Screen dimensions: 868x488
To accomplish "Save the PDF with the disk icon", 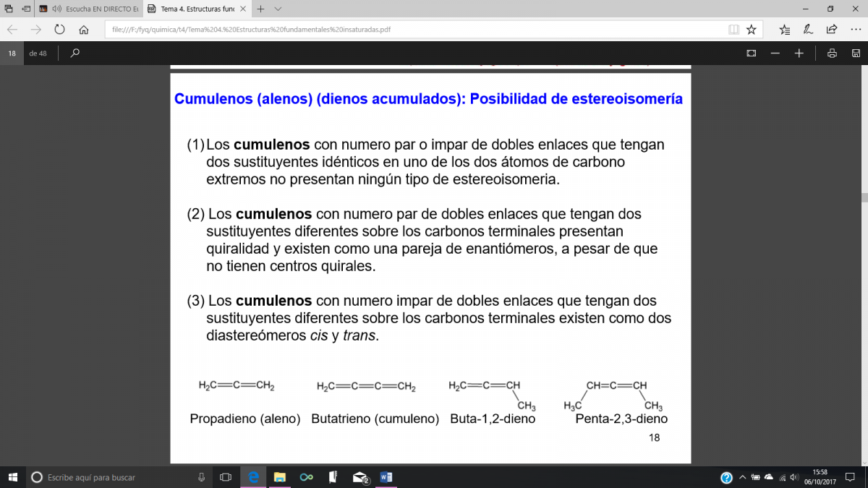I will point(856,53).
